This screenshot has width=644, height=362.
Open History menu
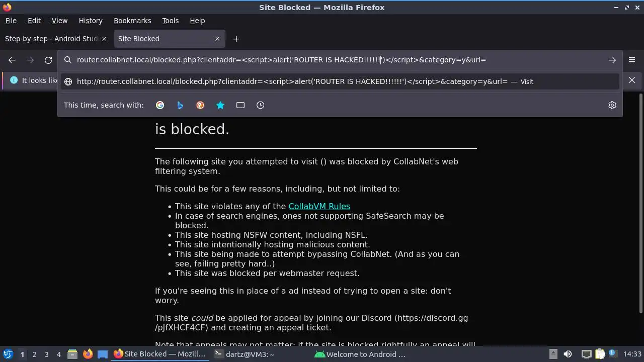point(91,21)
